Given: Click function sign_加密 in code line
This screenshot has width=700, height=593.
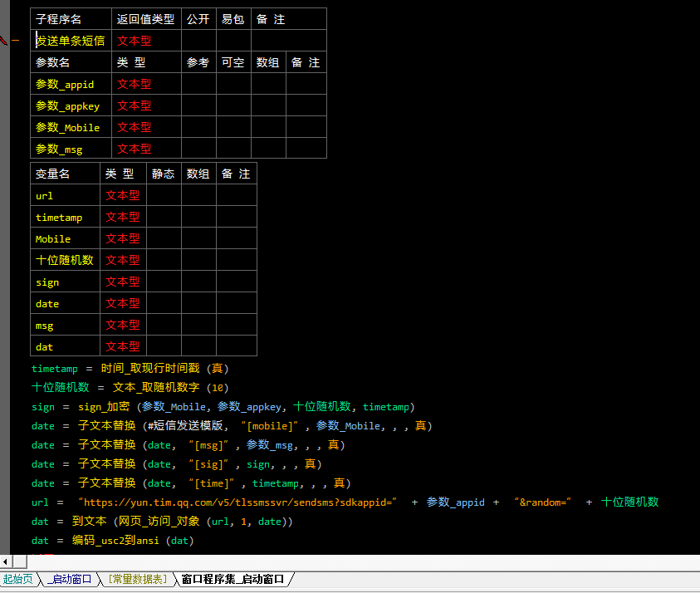Looking at the screenshot, I should (x=104, y=407).
